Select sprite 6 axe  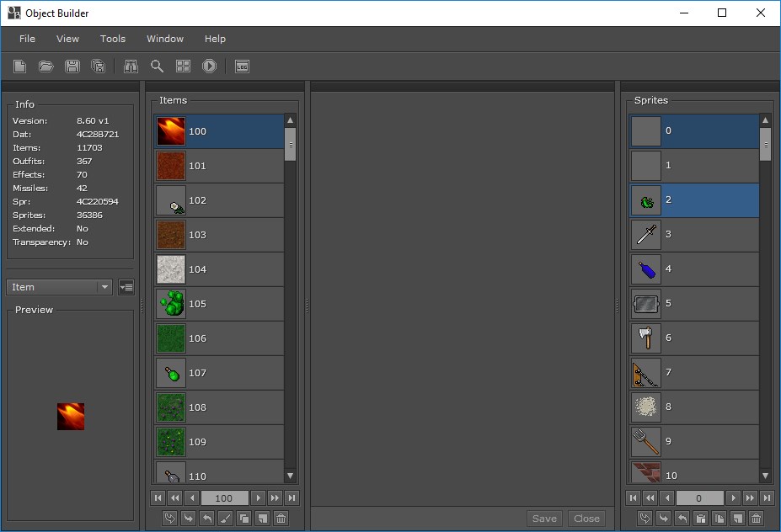click(694, 338)
